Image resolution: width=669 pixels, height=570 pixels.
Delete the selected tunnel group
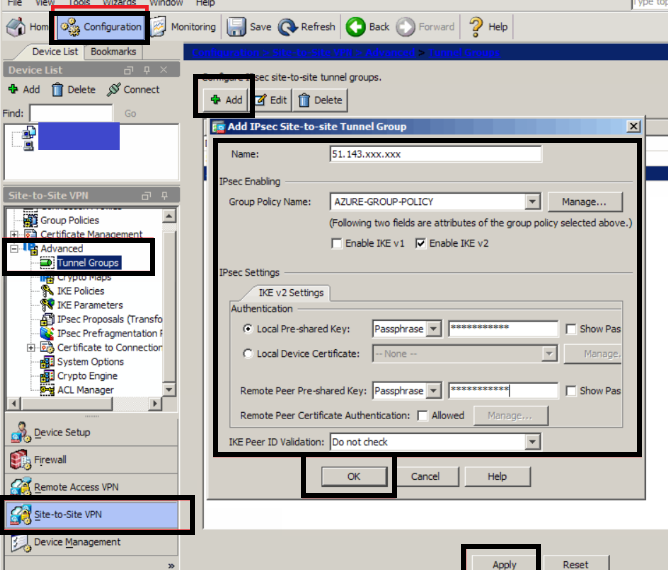pos(320,100)
